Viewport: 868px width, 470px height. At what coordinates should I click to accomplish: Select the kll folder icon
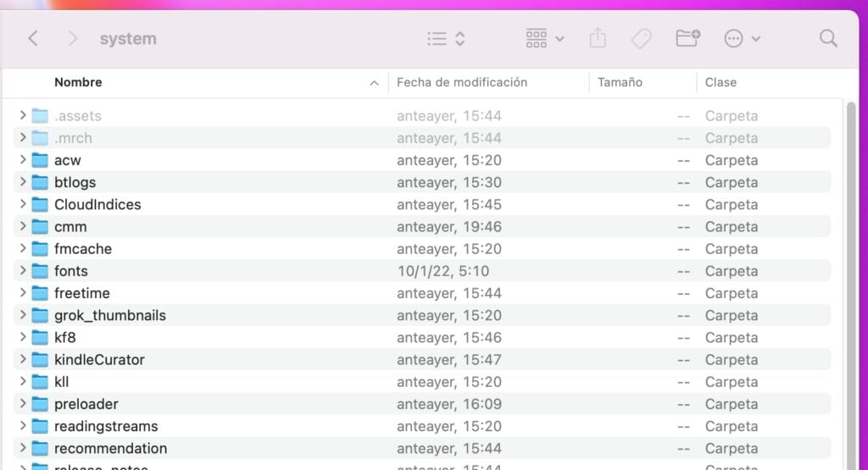(40, 382)
